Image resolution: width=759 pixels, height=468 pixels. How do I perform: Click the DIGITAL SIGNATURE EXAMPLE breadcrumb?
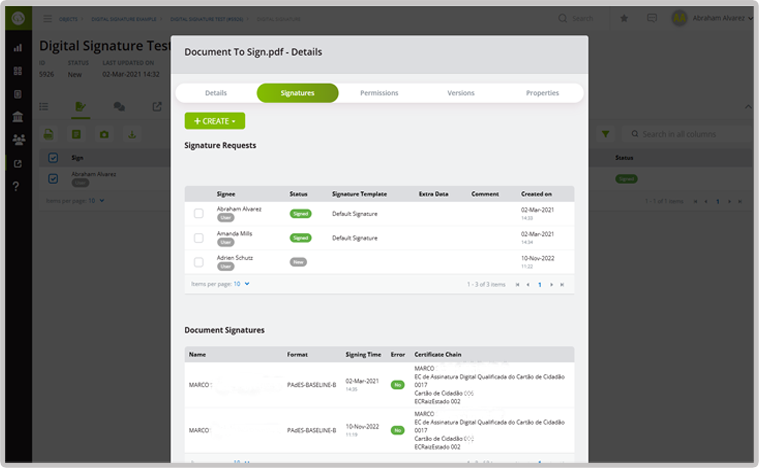[x=124, y=19]
